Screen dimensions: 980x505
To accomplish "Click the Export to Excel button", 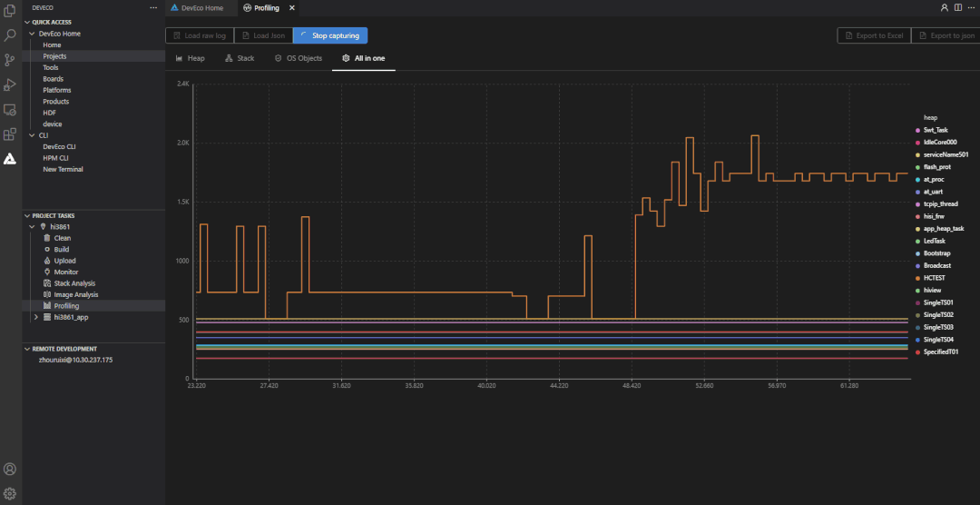I will 873,35.
